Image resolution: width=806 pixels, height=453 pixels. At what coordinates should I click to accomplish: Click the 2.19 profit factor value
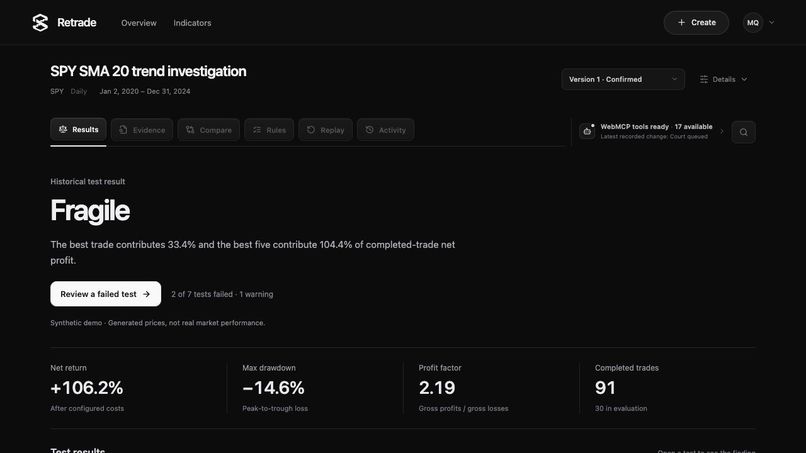pos(437,388)
